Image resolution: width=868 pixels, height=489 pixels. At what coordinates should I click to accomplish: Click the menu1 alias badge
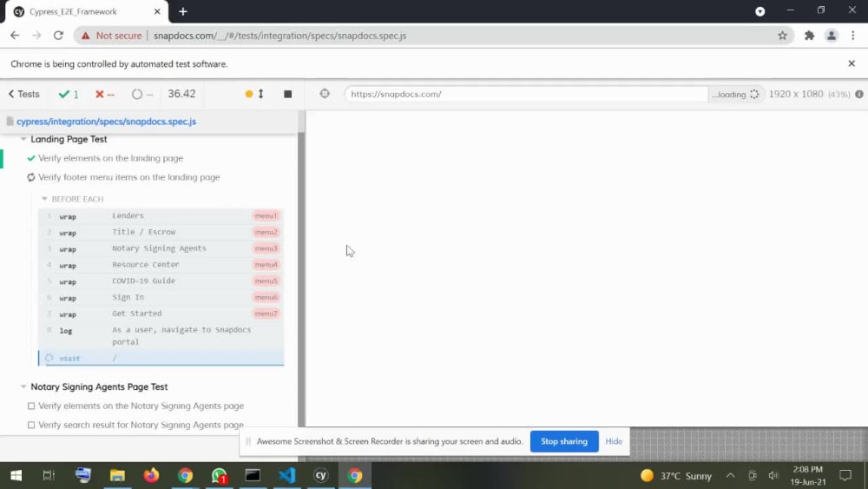[x=266, y=216]
